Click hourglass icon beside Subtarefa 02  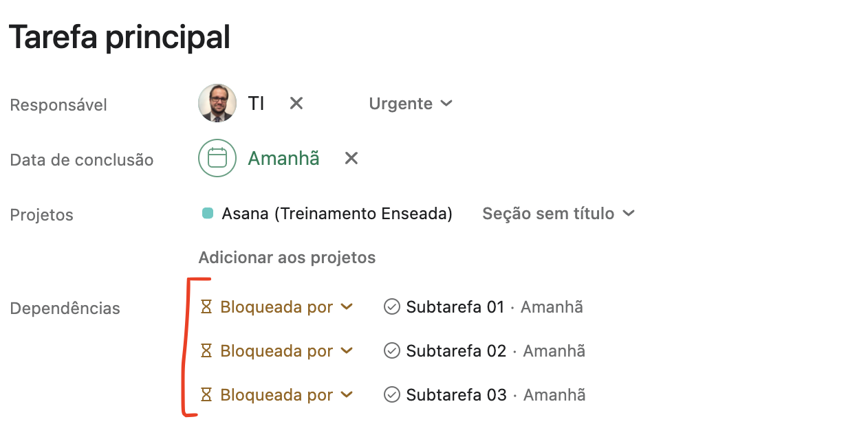coord(206,351)
